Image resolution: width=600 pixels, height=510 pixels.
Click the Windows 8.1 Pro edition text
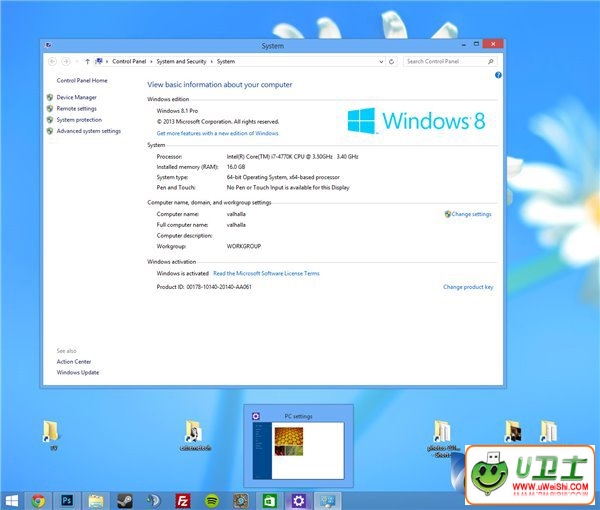(x=177, y=111)
